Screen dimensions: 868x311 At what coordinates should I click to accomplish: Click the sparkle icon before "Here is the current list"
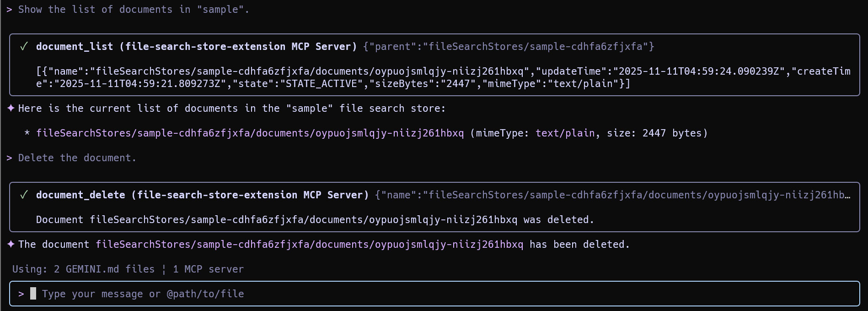11,109
